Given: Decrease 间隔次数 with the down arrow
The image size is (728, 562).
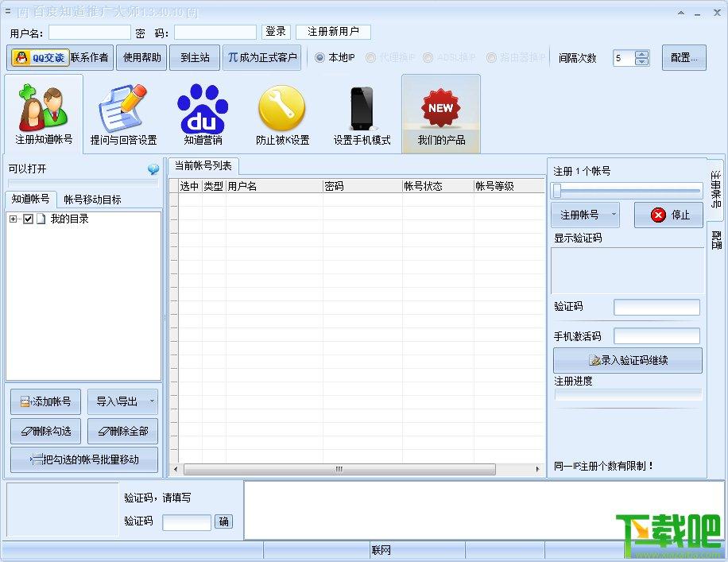Looking at the screenshot, I should point(641,62).
